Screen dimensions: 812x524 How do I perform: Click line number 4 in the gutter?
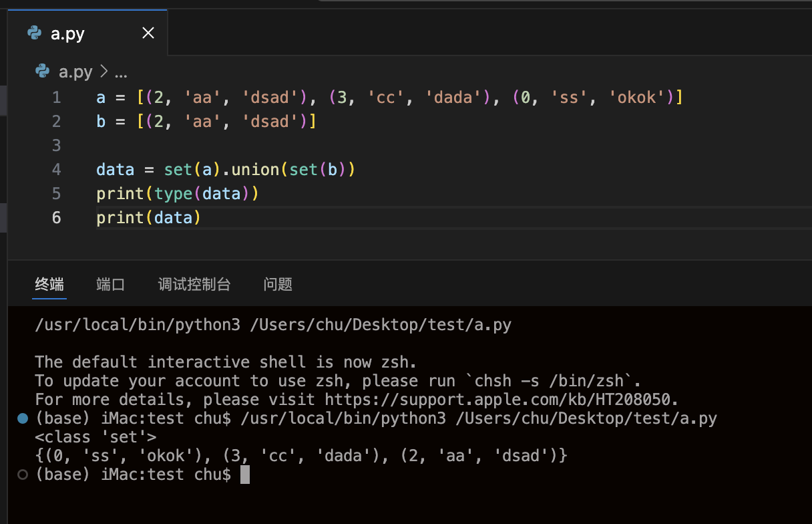[56, 170]
